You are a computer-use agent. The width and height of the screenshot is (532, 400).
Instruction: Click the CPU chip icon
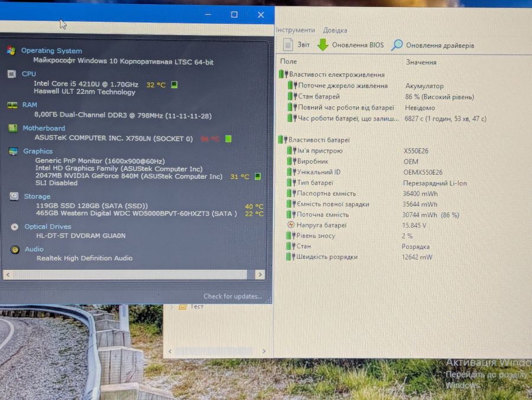12,74
